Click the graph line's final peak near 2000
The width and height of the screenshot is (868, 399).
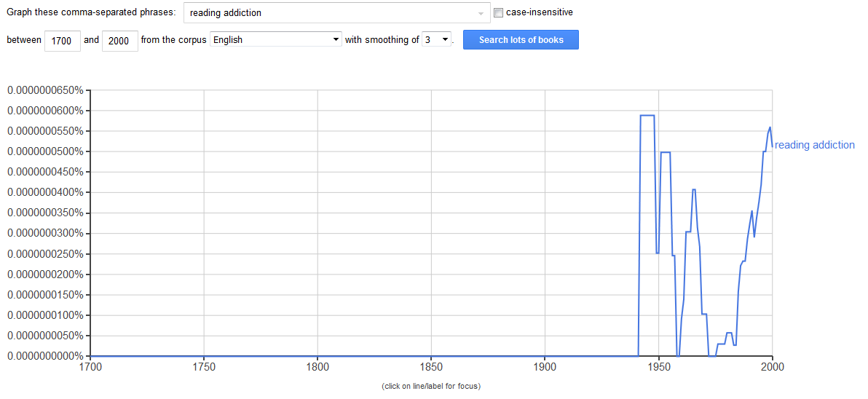(x=770, y=128)
